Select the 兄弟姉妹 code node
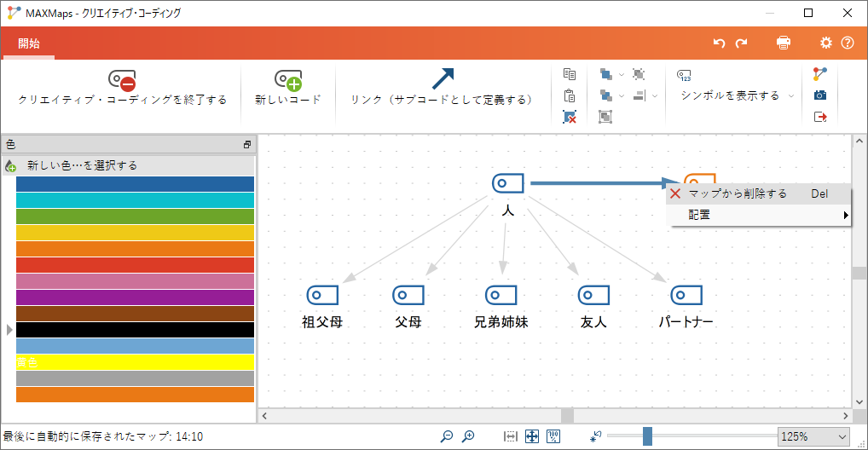 click(501, 295)
